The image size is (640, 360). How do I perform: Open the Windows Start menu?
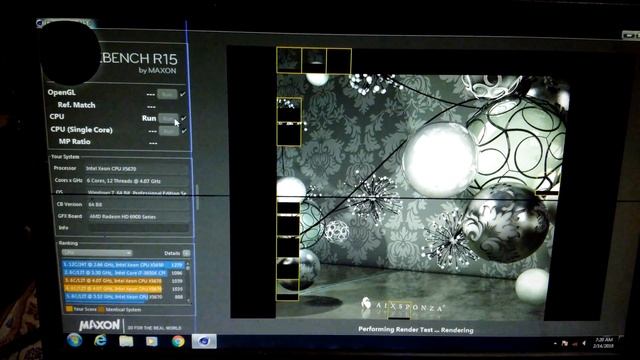[x=74, y=340]
